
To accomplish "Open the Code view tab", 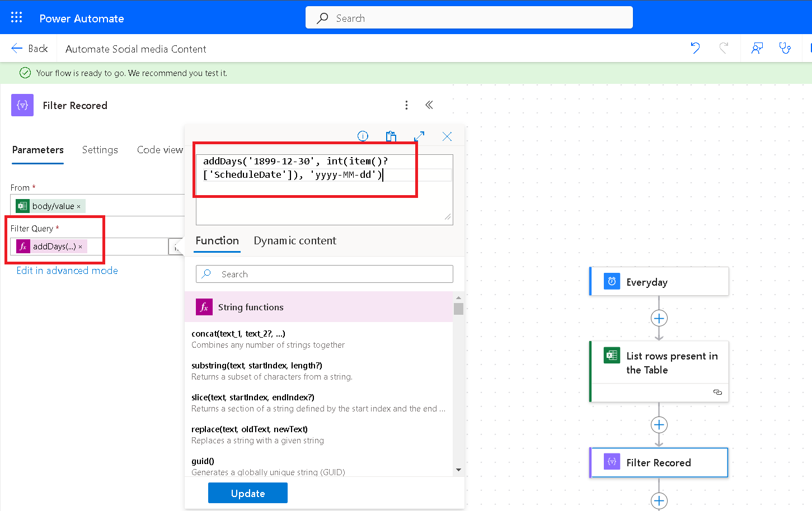I will [159, 150].
